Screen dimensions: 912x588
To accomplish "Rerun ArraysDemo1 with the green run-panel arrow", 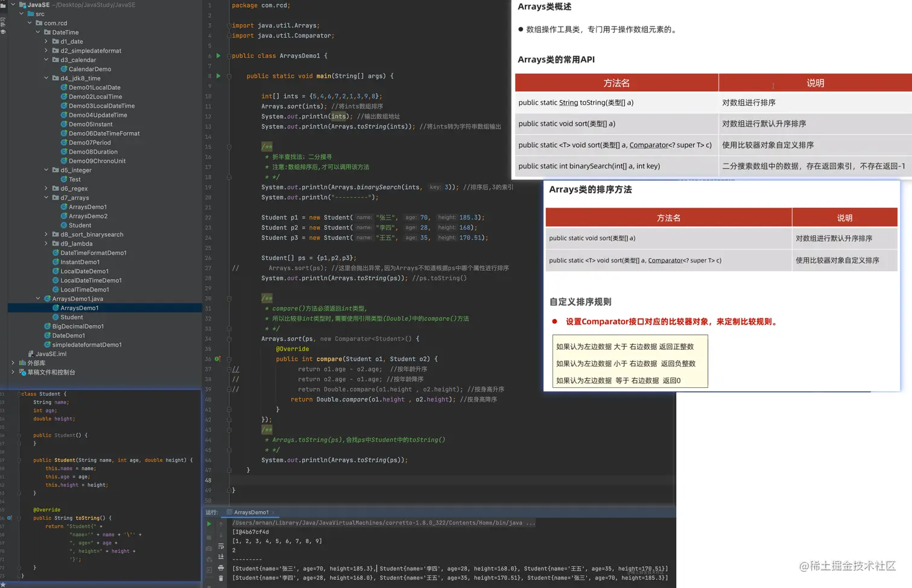I will tap(209, 523).
